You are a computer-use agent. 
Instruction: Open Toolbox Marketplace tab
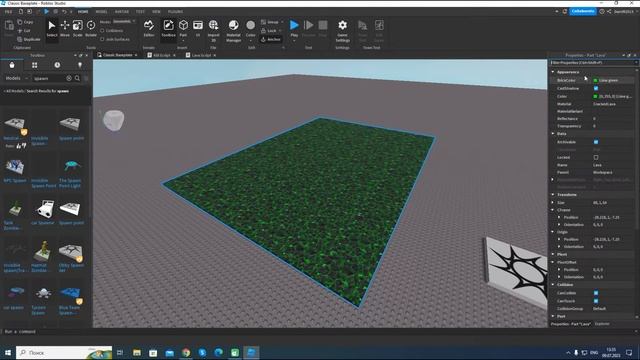pyautogui.click(x=12, y=65)
